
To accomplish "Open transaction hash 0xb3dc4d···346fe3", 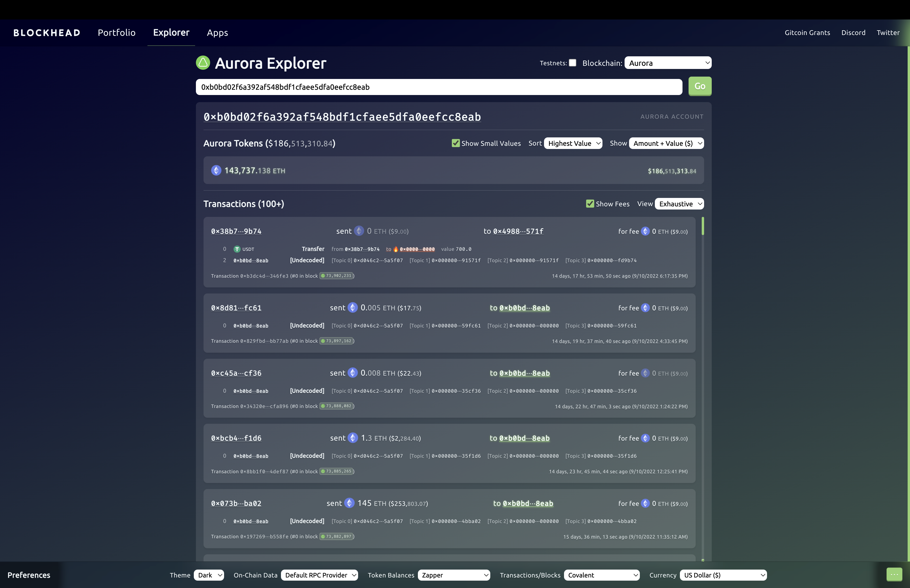I will (264, 276).
